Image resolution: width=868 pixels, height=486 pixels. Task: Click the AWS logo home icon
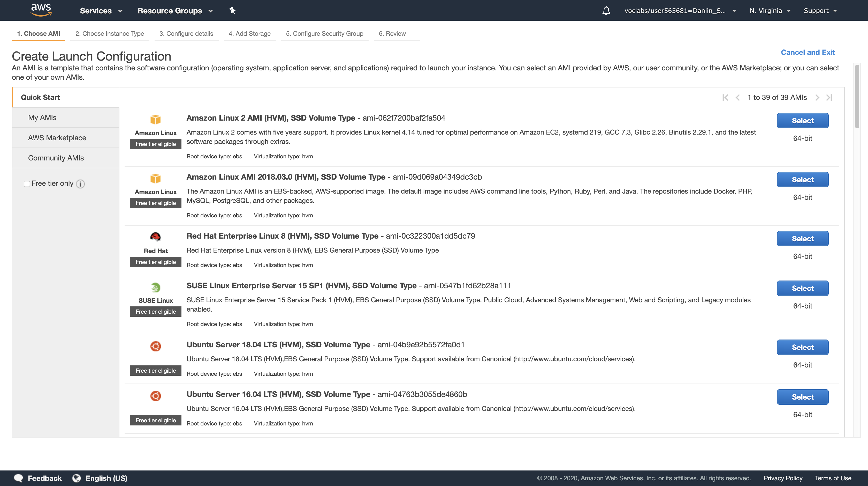[x=41, y=10]
